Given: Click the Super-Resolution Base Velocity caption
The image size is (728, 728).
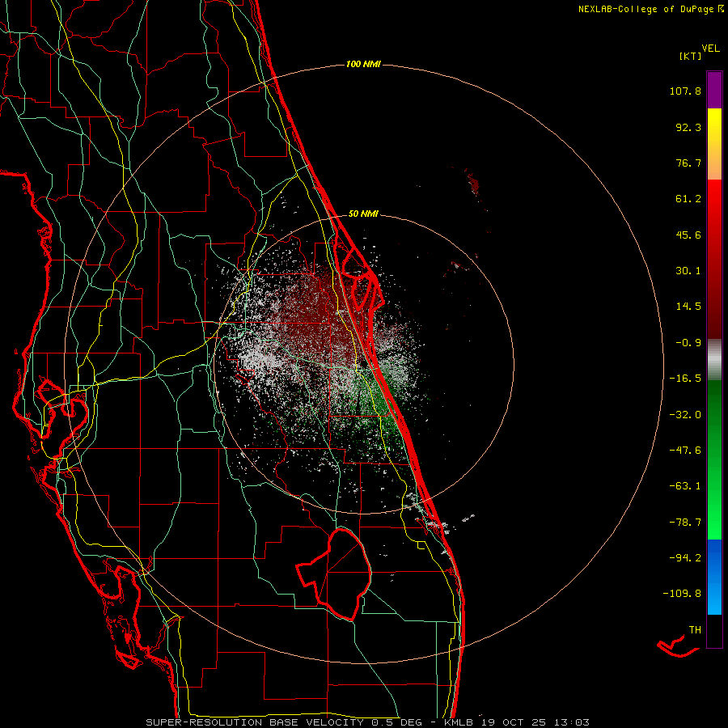Looking at the screenshot, I should click(367, 722).
